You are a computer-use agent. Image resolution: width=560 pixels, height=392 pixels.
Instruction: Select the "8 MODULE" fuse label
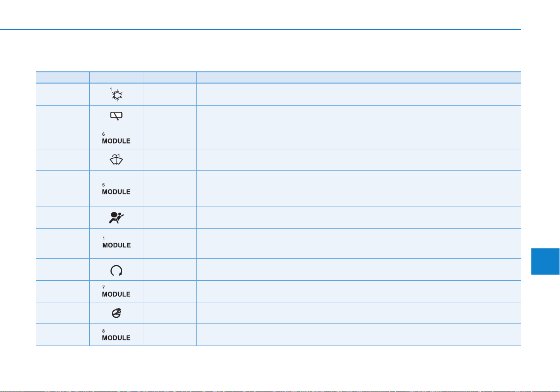click(117, 335)
